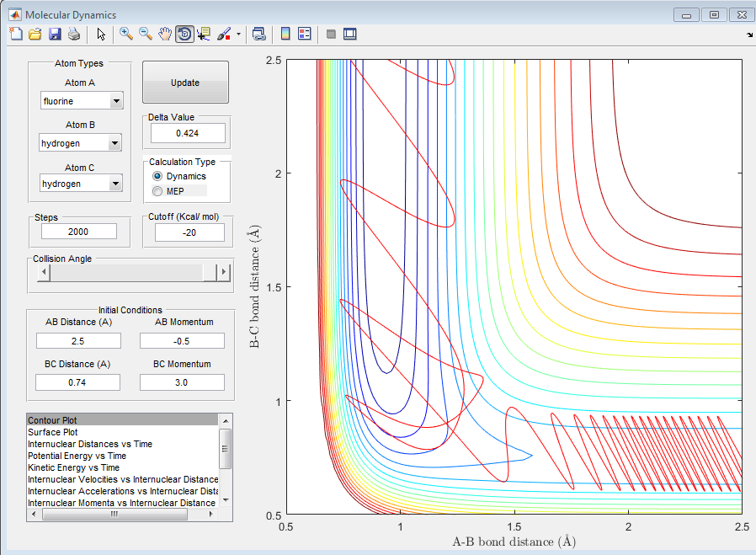Select the Data Cursor tool
The width and height of the screenshot is (756, 555).
coord(204,34)
